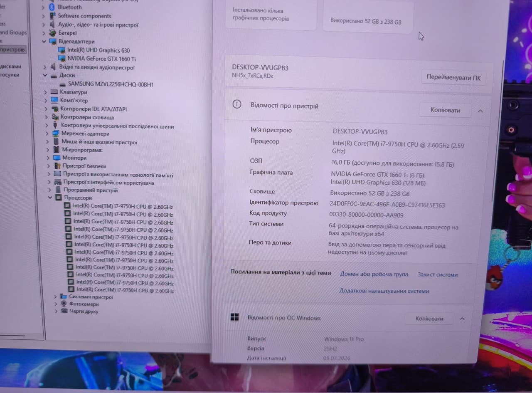Click the Використано 52 GB з 238 GB storage card
Screen dimensions: 532x393
(x=368, y=17)
